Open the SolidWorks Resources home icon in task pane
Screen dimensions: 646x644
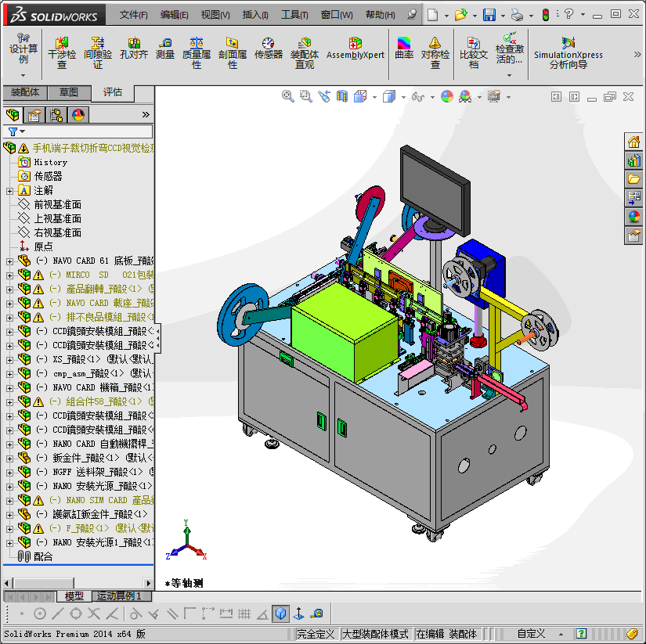[633, 142]
